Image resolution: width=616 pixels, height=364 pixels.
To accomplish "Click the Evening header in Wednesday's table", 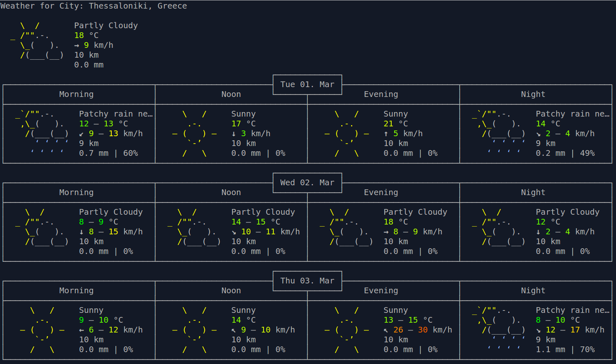I will click(x=381, y=193).
